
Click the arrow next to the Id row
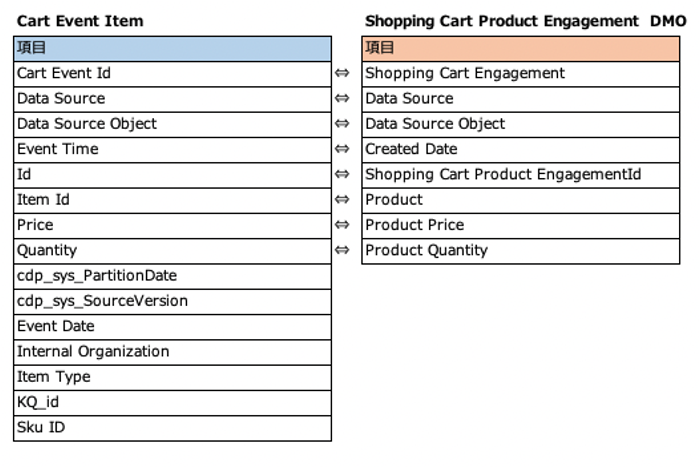[342, 175]
